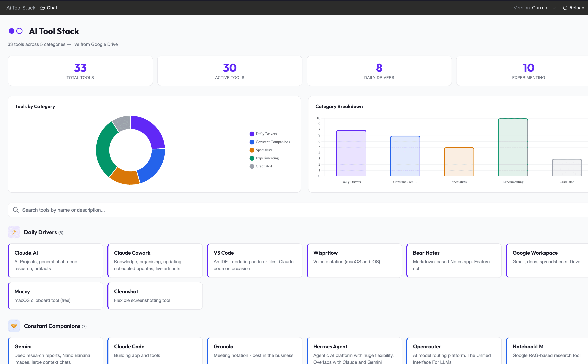The height and width of the screenshot is (364, 588).
Task: Click the Chat bubble icon in top bar
Action: pyautogui.click(x=42, y=8)
